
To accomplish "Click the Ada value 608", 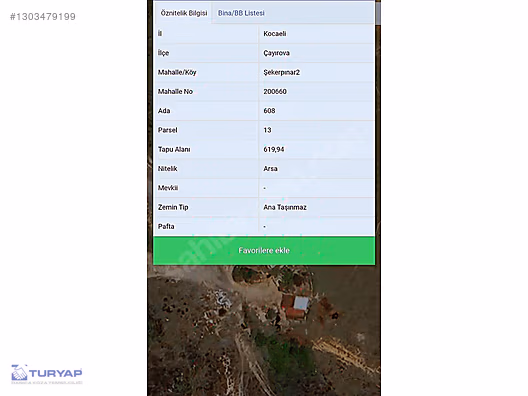I will pos(269,111).
